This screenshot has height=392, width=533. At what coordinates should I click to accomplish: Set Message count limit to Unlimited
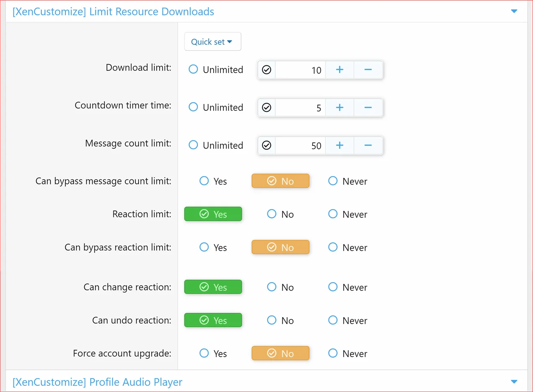pyautogui.click(x=216, y=145)
